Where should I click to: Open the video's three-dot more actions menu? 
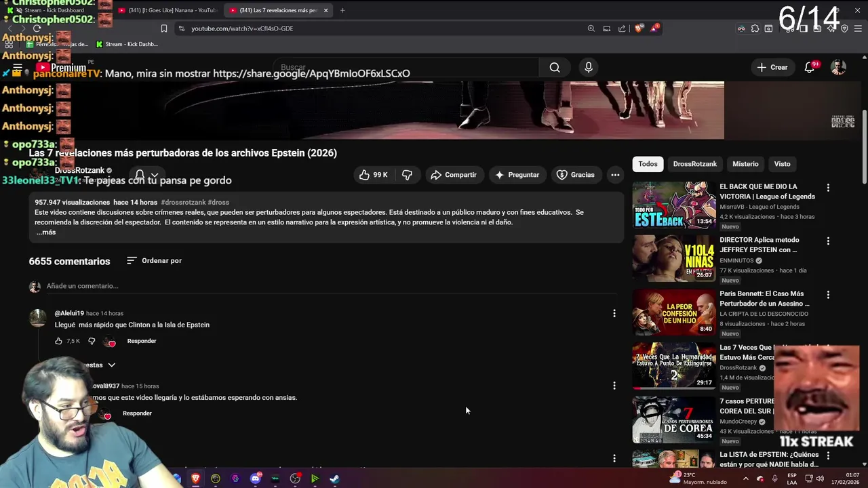pos(615,175)
